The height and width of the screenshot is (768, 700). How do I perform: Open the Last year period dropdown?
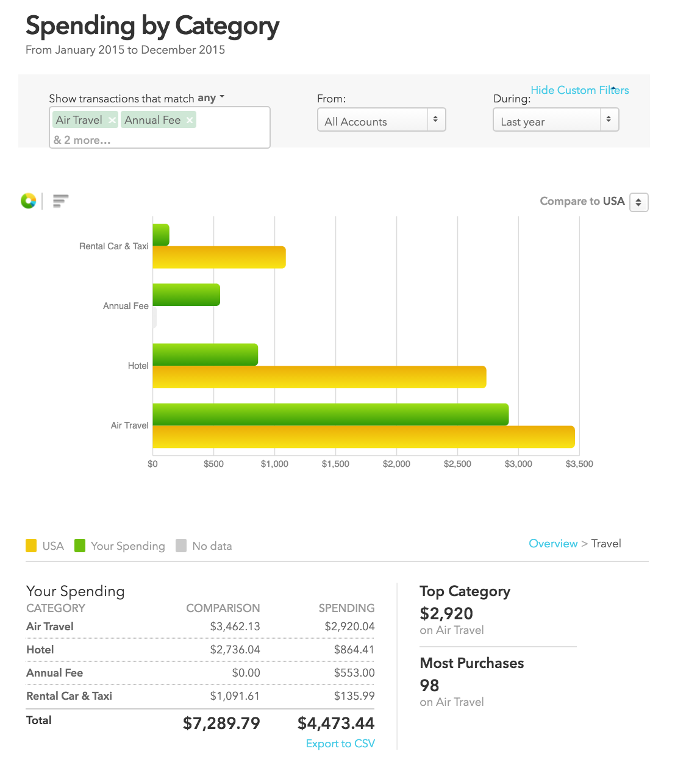click(x=555, y=120)
